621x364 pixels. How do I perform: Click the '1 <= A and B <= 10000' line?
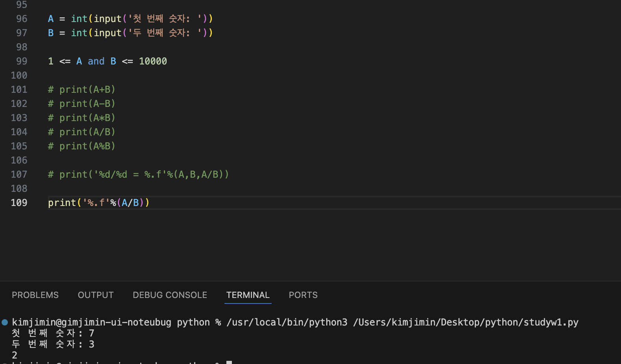107,61
